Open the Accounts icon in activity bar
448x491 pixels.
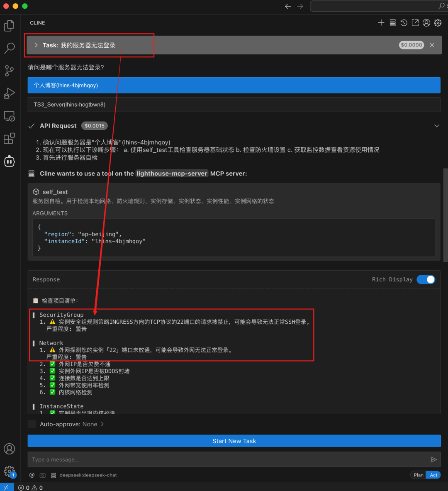(x=10, y=449)
